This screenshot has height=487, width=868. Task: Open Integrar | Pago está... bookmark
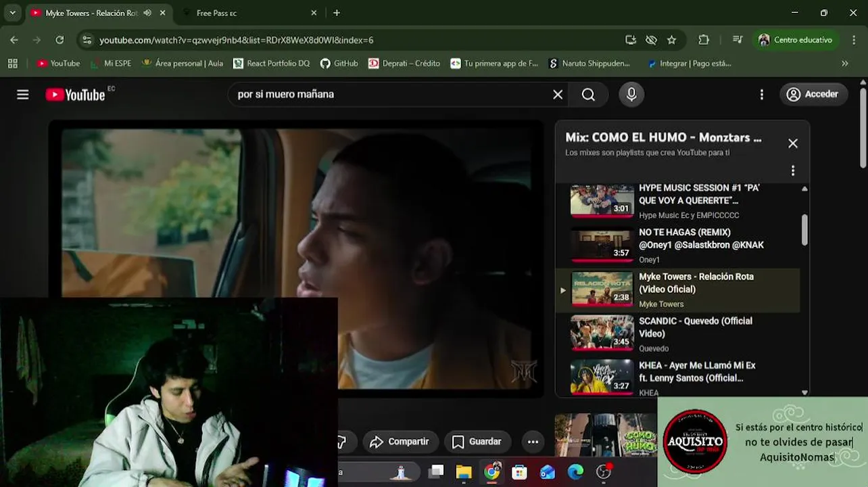tap(690, 64)
